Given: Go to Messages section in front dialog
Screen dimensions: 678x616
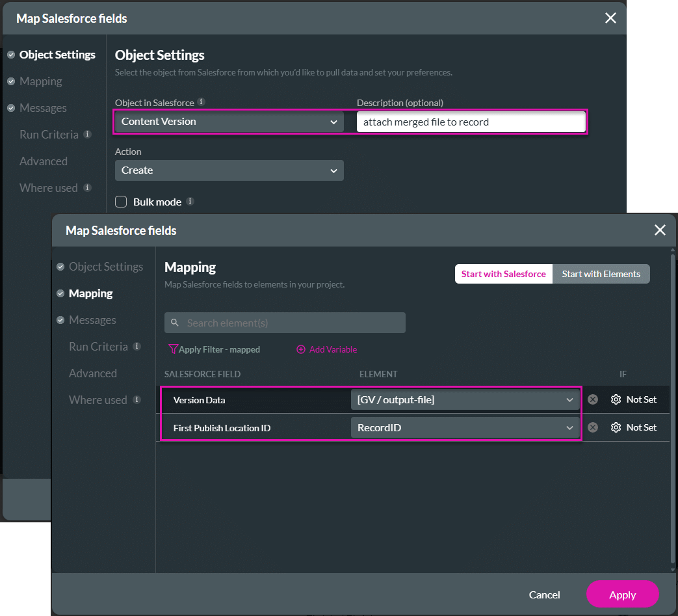Looking at the screenshot, I should [x=92, y=319].
